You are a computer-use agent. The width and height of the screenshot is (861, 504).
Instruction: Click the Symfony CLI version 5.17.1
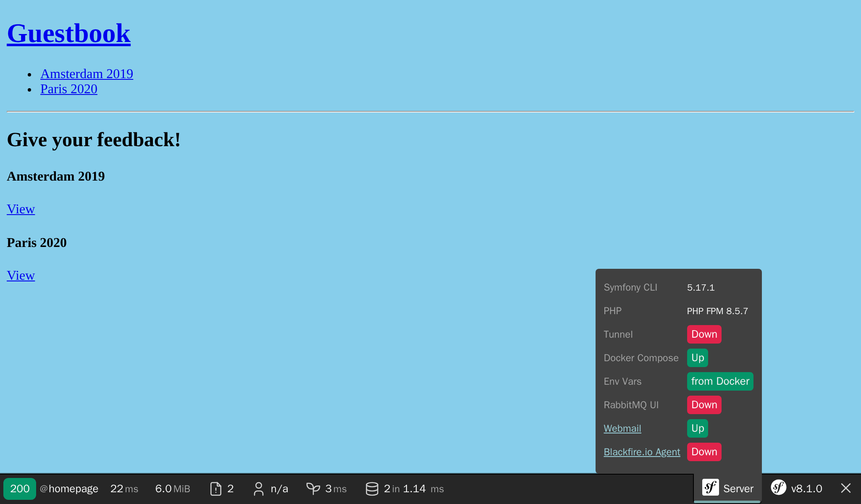[701, 288]
